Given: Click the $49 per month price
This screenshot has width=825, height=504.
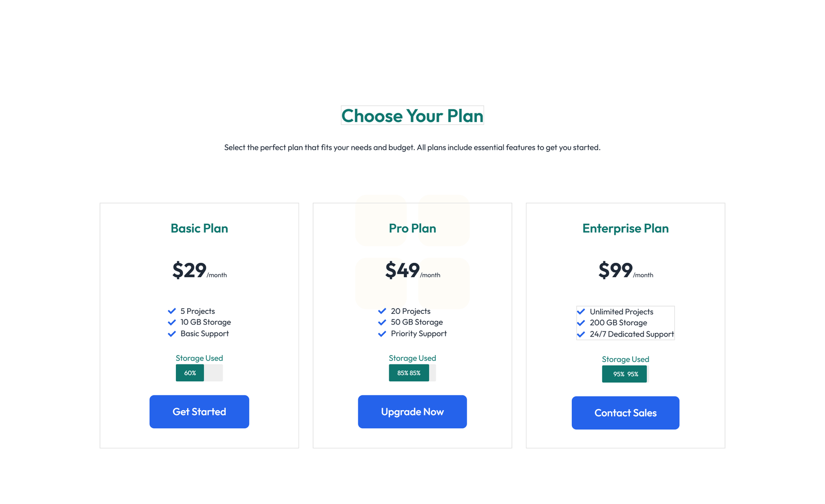Looking at the screenshot, I should tap(403, 270).
